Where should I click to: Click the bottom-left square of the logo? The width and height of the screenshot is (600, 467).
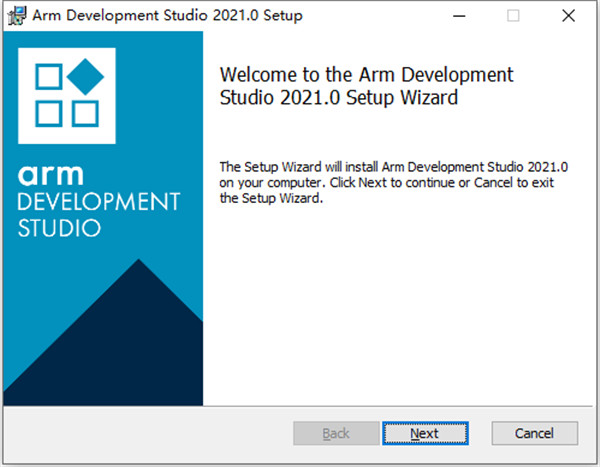(50, 109)
